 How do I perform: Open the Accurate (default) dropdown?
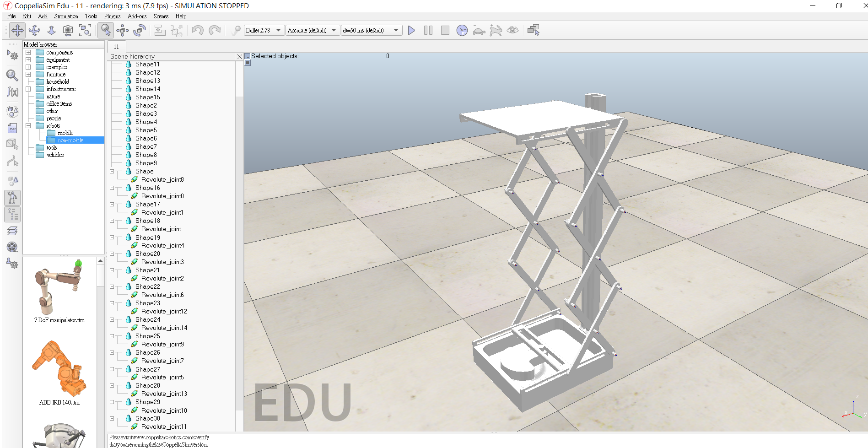(313, 30)
